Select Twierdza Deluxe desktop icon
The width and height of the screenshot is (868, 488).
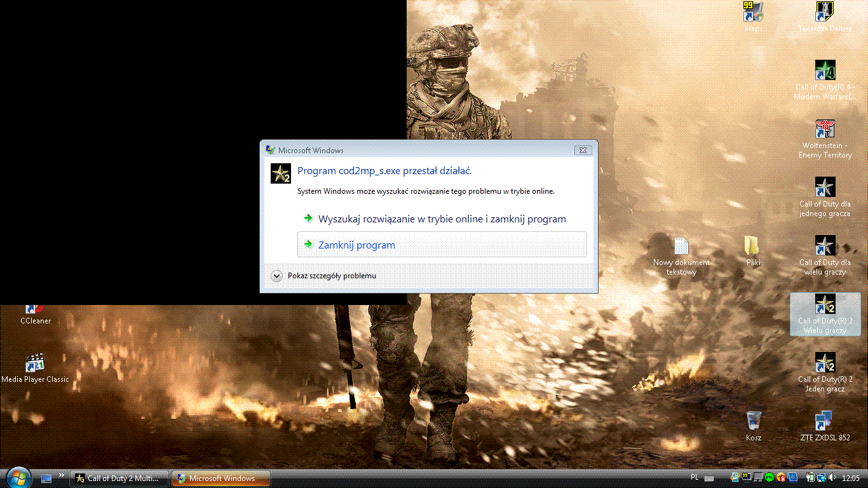pyautogui.click(x=825, y=13)
